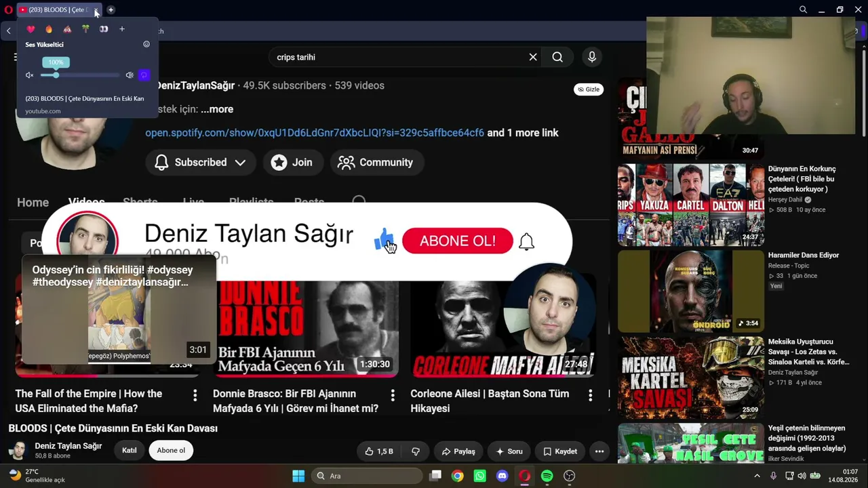868x488 pixels.
Task: Switch to the channel Home tab
Action: [x=33, y=203]
